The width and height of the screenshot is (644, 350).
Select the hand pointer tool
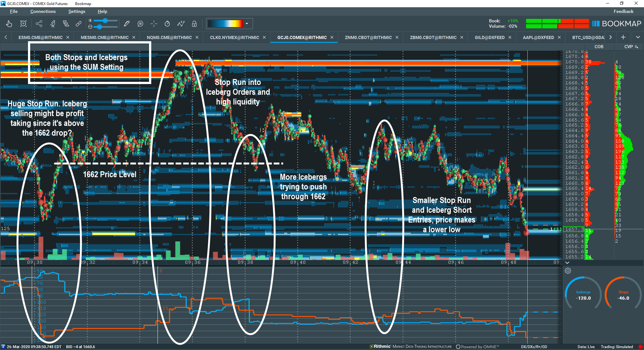click(x=9, y=24)
